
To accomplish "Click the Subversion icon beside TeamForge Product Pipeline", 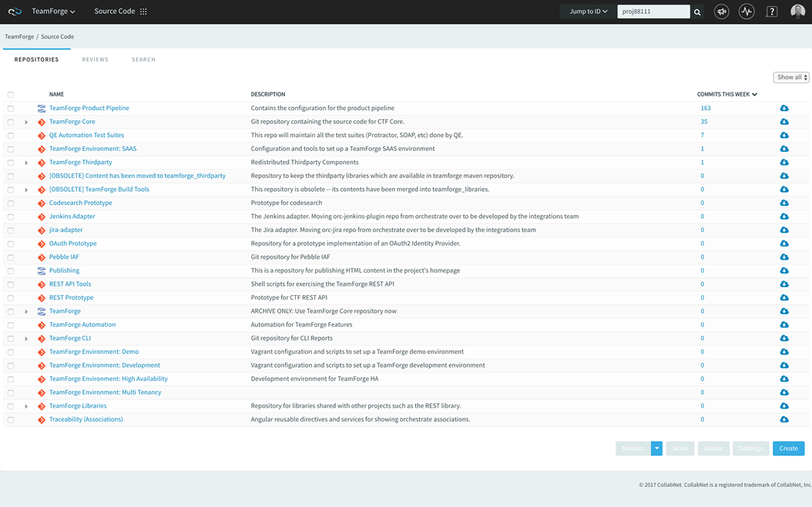I will click(42, 109).
